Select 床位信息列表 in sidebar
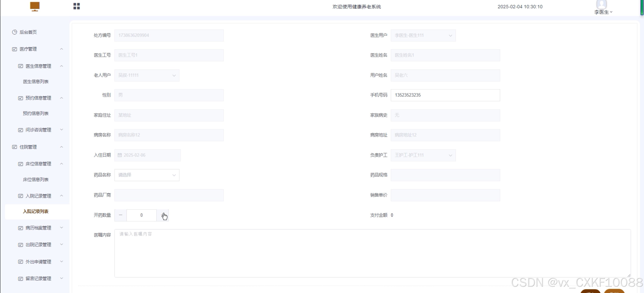 tap(36, 179)
